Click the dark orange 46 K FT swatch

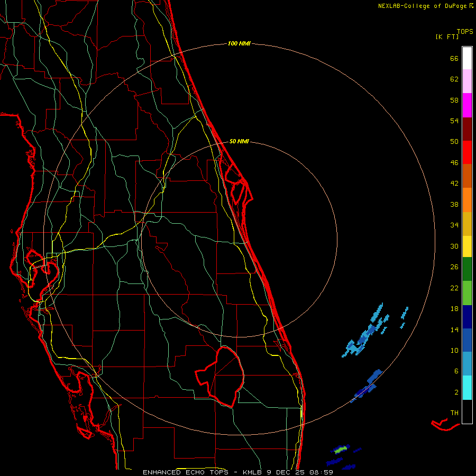467,176
